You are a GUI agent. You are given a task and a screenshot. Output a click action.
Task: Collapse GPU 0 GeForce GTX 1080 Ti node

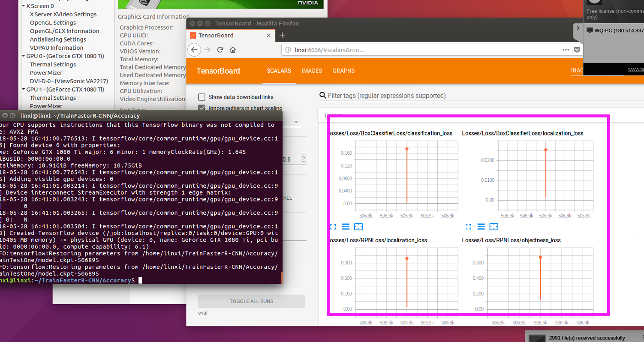[x=23, y=56]
